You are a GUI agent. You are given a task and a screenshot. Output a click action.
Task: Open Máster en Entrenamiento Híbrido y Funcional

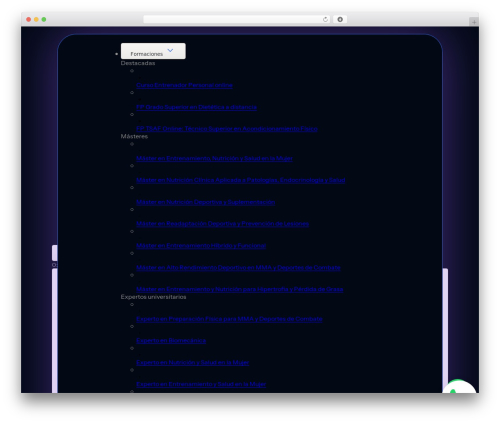click(x=201, y=246)
